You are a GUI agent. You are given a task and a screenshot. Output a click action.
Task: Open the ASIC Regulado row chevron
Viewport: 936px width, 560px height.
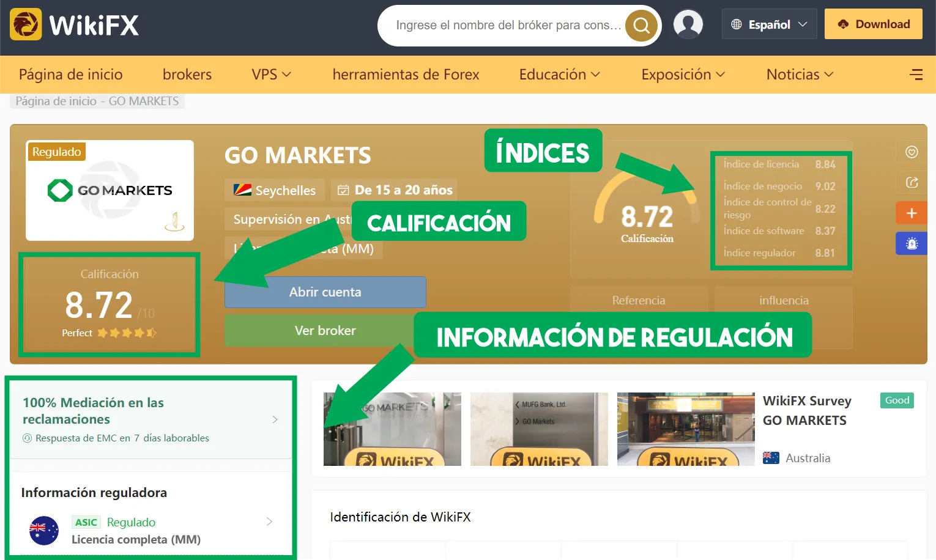[x=269, y=521]
